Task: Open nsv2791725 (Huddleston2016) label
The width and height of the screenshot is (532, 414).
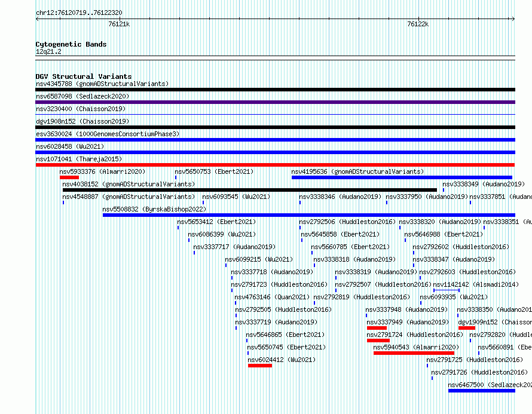Action: coord(475,360)
